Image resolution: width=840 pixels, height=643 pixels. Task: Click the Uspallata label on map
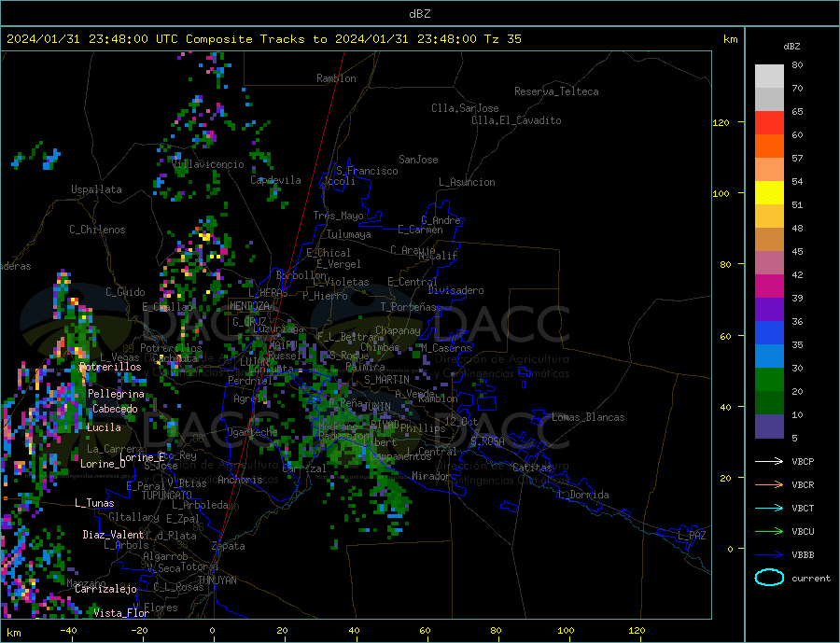pos(96,189)
